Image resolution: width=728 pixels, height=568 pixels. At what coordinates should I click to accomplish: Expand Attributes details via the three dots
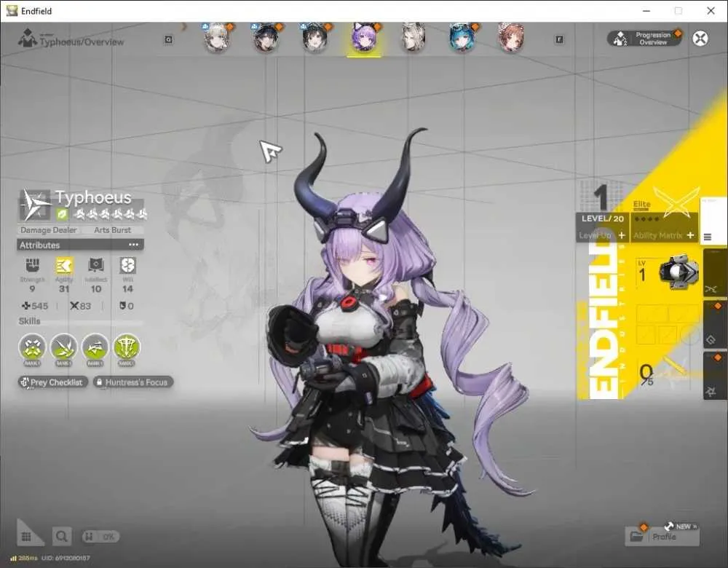pyautogui.click(x=134, y=245)
